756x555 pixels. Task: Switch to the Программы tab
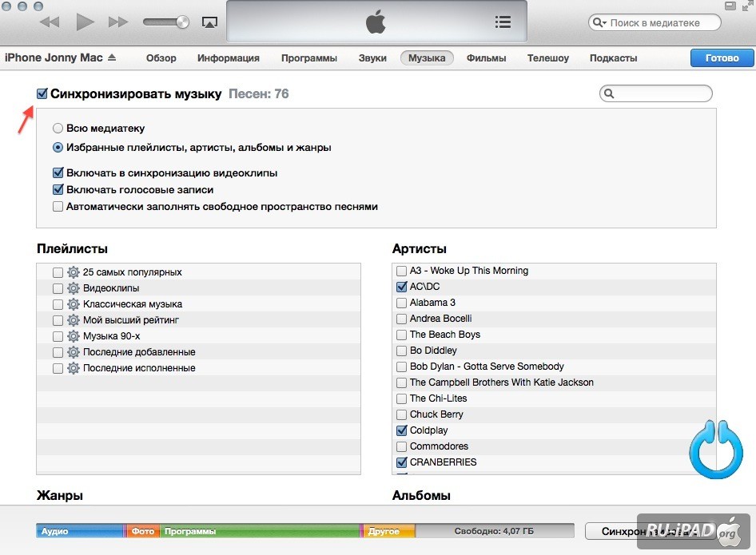coord(309,57)
